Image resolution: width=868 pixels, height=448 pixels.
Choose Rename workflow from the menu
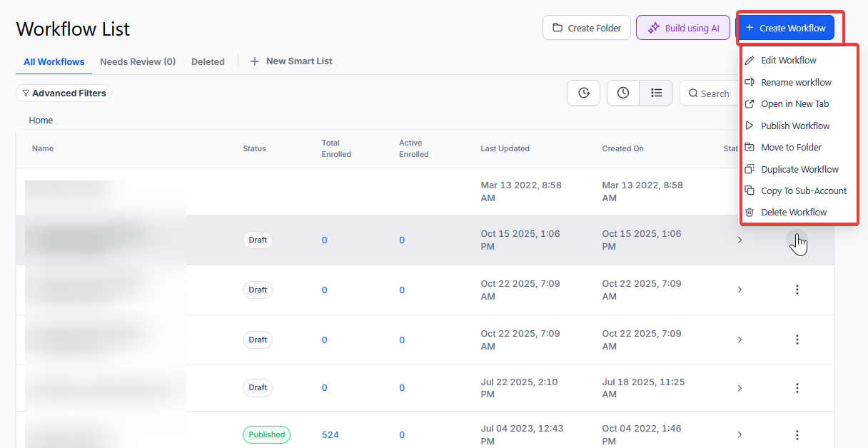796,82
